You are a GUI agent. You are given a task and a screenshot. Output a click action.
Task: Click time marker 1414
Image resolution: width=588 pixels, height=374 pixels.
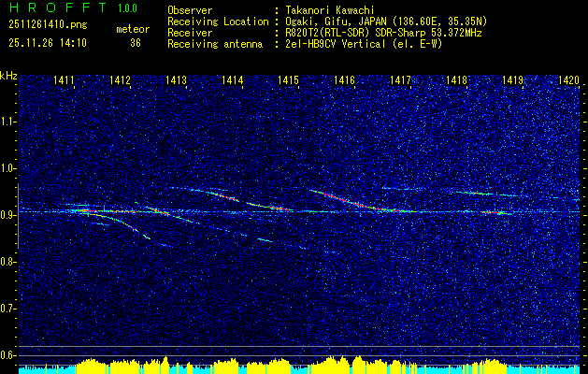coord(233,79)
